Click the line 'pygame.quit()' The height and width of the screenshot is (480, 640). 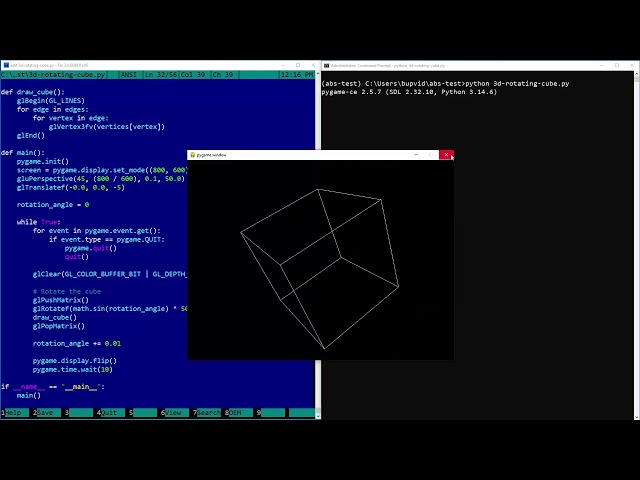coord(91,248)
